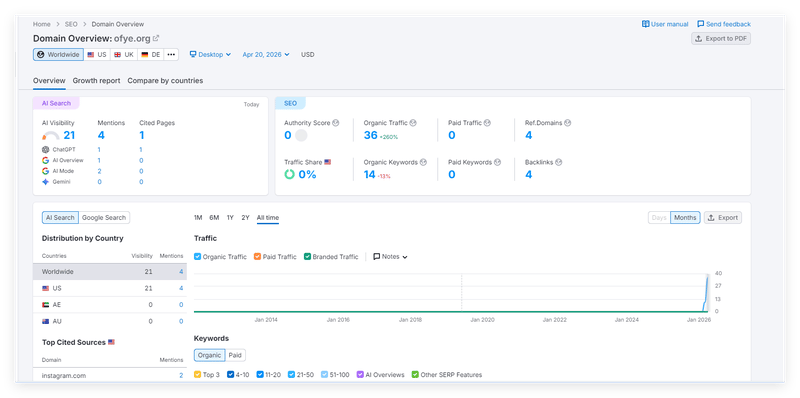Screen dimensions: 800x398
Task: Click the Export to PDF button
Action: pos(721,38)
